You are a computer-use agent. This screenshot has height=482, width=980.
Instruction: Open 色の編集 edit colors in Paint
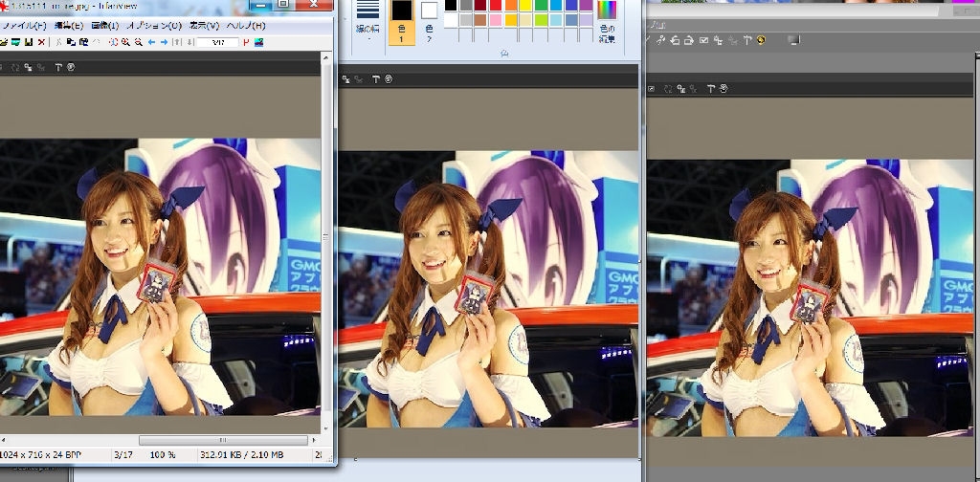pos(607,23)
